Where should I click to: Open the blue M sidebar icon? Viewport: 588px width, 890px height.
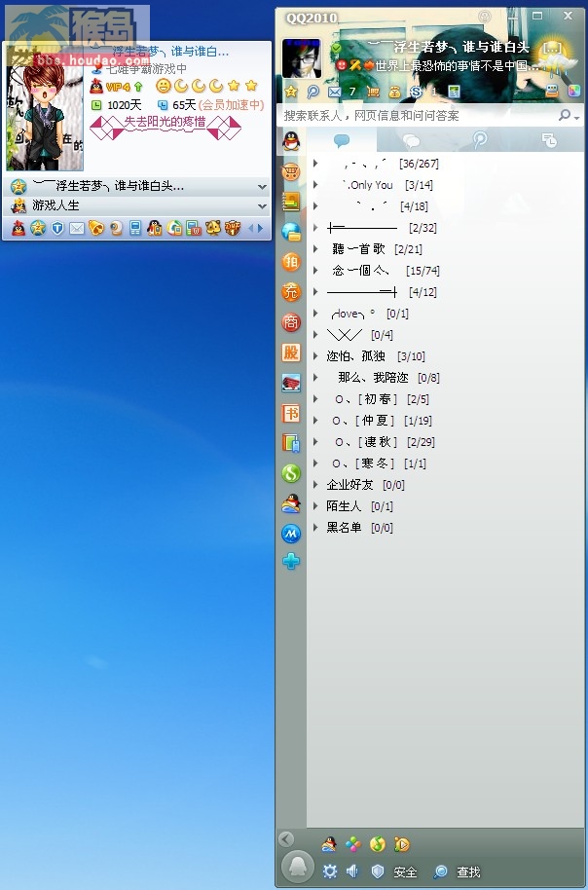coord(291,533)
